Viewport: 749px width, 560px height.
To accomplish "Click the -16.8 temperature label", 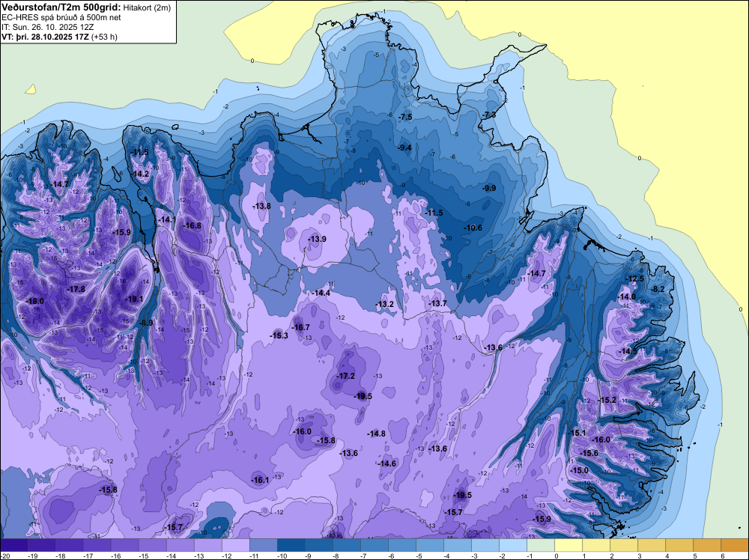I will point(192,225).
